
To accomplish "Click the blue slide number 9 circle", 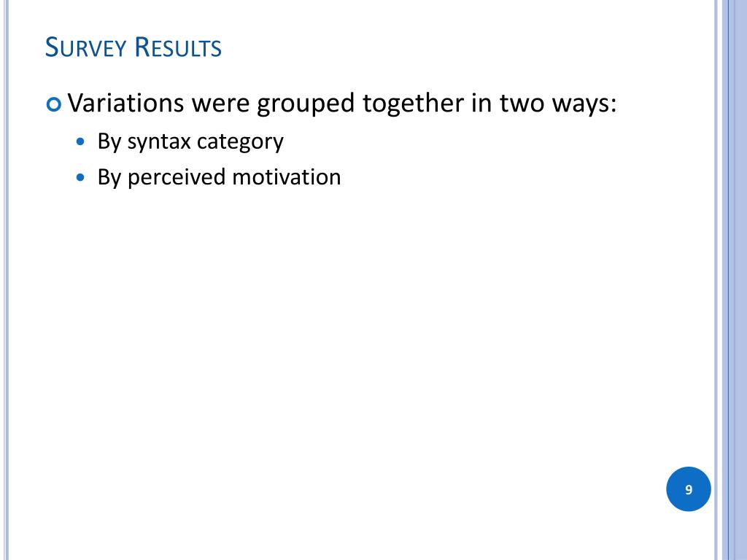I will (x=689, y=489).
